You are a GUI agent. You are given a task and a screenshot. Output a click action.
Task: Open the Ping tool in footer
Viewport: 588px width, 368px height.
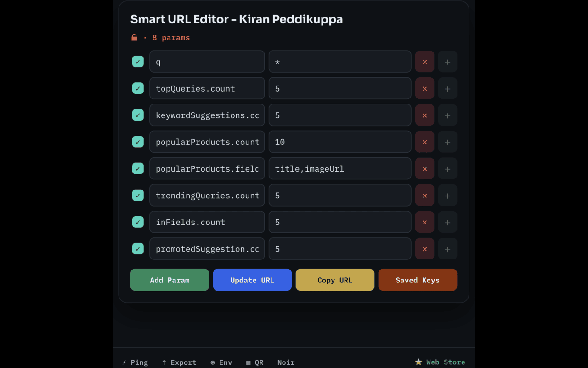click(135, 362)
